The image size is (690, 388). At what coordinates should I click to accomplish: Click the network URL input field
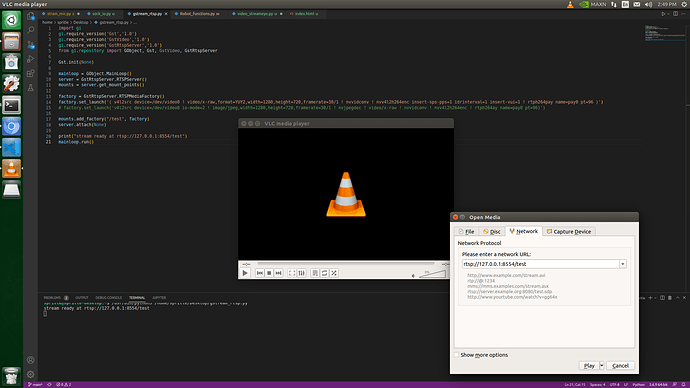point(540,264)
